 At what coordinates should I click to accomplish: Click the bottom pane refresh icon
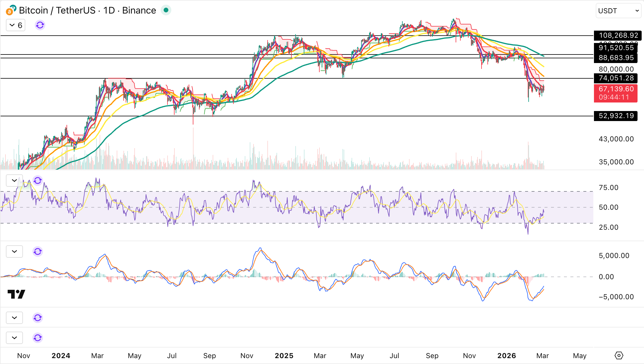[x=38, y=338]
